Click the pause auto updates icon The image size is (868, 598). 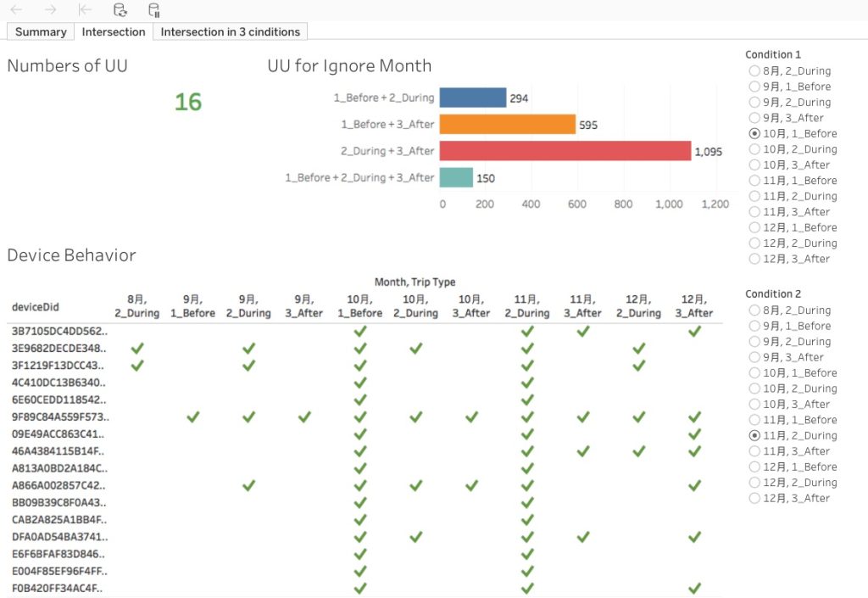coord(154,9)
